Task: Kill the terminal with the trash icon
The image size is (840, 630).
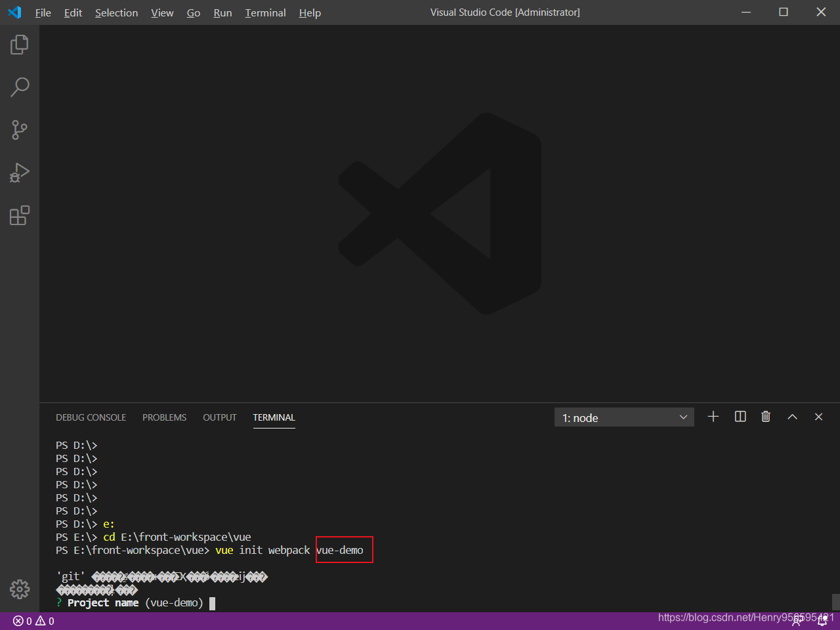Action: coord(765,417)
